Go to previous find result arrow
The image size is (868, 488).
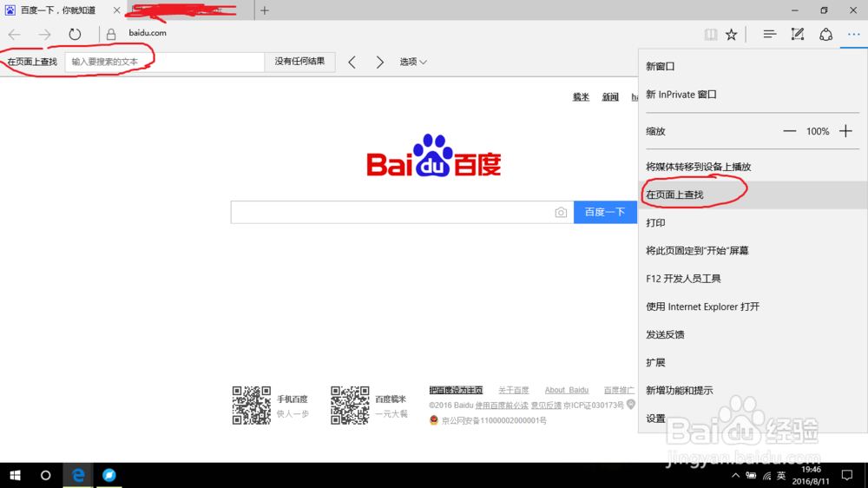352,62
